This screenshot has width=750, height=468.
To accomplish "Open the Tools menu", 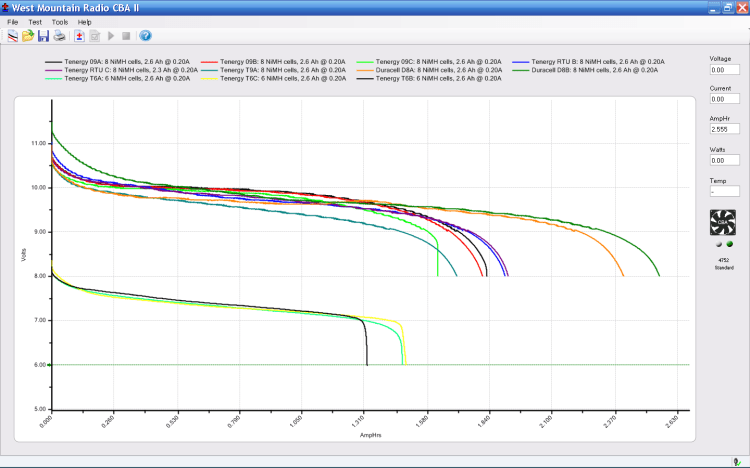I will pos(60,21).
